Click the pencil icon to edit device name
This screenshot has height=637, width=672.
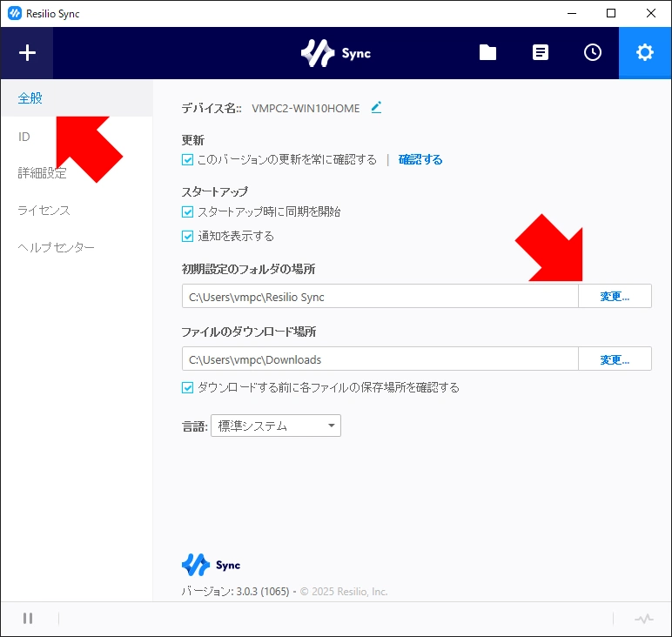coord(376,108)
